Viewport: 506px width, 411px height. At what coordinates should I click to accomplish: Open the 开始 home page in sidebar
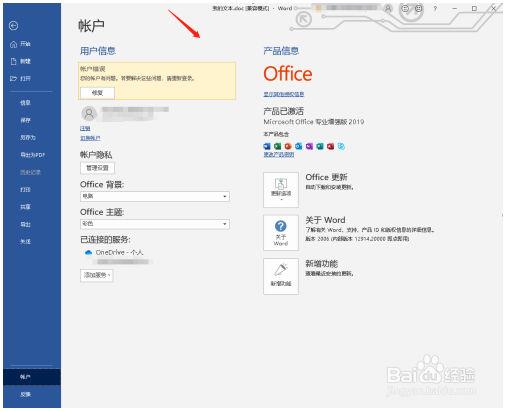(x=21, y=44)
